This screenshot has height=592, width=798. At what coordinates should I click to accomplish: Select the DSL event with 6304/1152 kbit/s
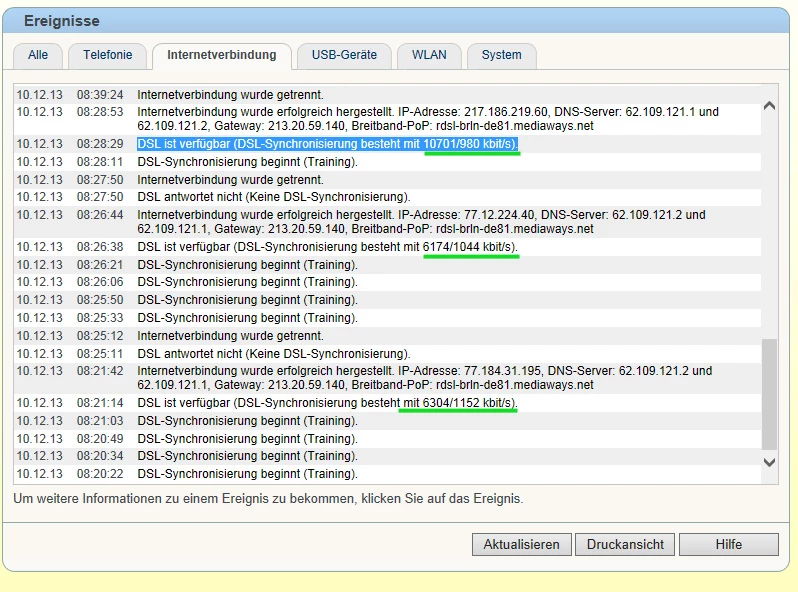[387, 403]
